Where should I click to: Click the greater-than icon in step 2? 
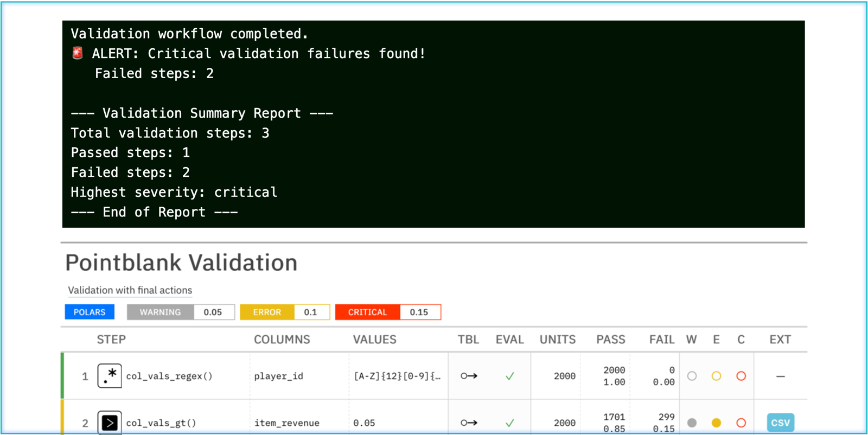pyautogui.click(x=110, y=423)
